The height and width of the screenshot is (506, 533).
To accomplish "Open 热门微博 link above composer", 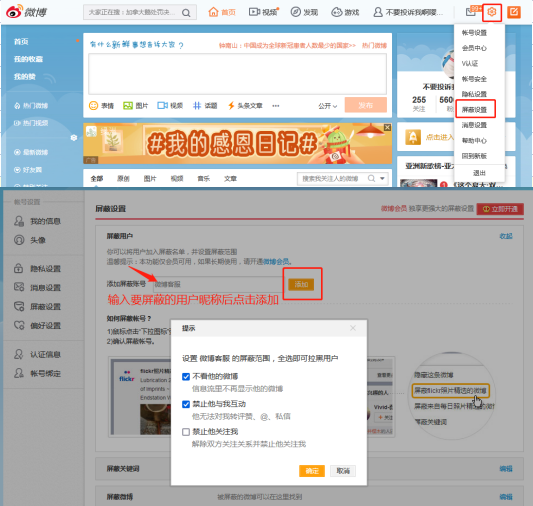I will click(x=374, y=46).
